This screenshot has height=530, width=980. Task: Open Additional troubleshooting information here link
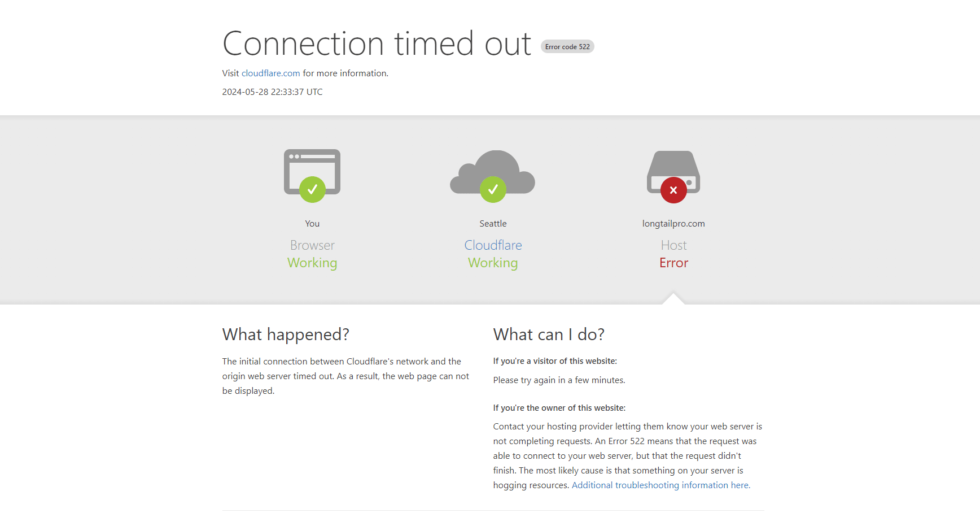click(x=660, y=485)
